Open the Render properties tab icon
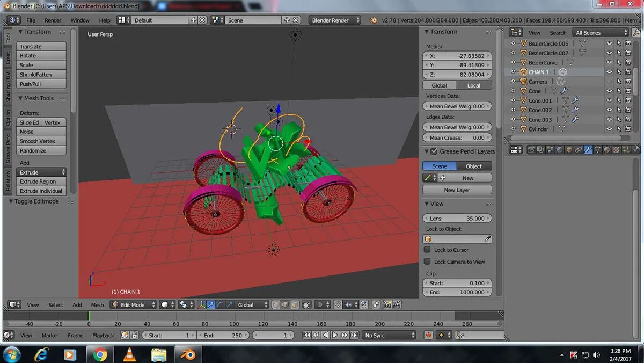 tap(531, 150)
